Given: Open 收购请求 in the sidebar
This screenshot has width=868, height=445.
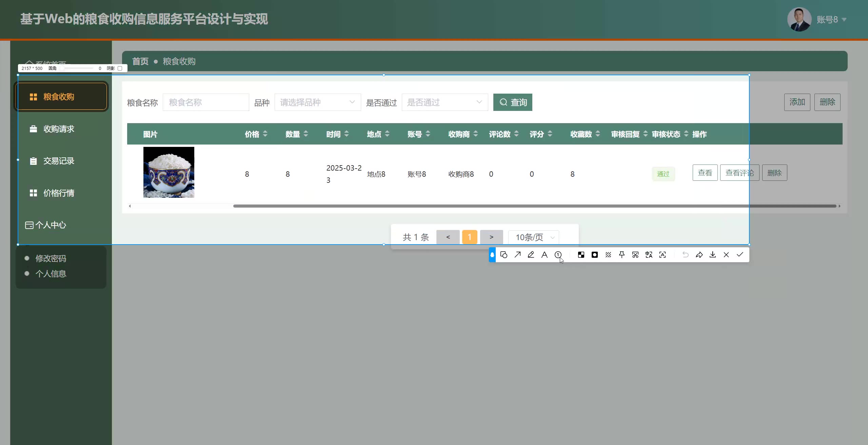Looking at the screenshot, I should (x=59, y=129).
